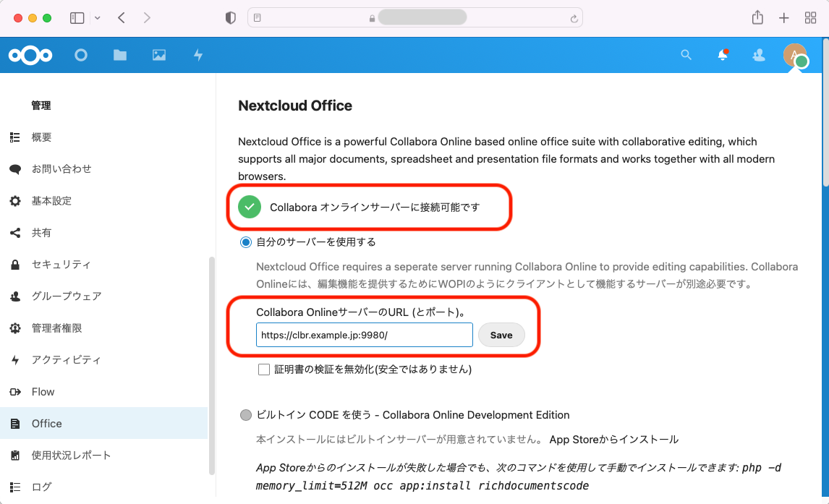
Task: Open the Photos app icon
Action: (x=159, y=55)
